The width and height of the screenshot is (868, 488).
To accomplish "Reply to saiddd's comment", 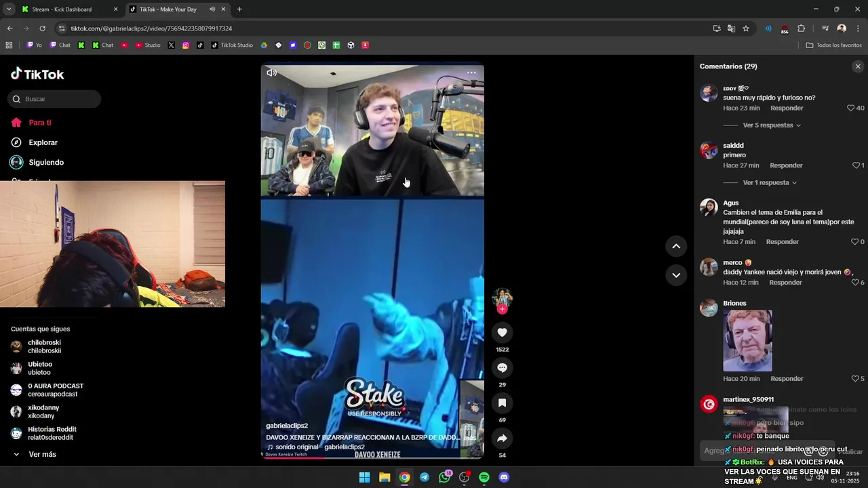I will (x=786, y=165).
